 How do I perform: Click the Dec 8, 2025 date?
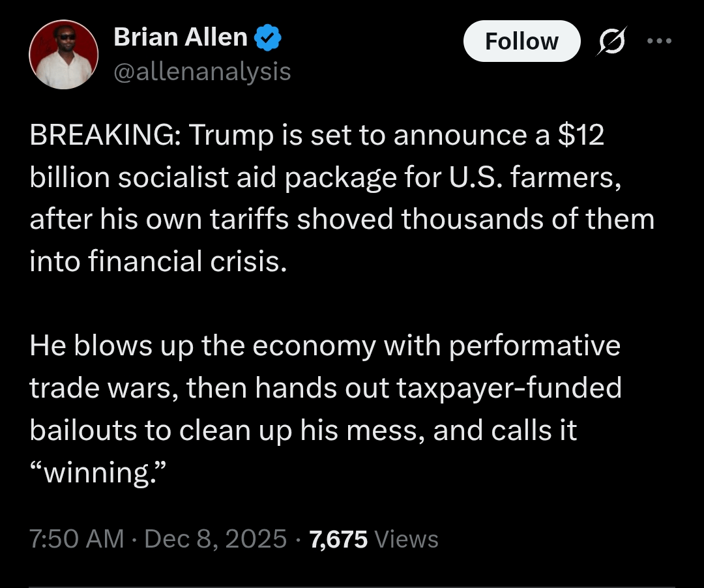pos(216,539)
